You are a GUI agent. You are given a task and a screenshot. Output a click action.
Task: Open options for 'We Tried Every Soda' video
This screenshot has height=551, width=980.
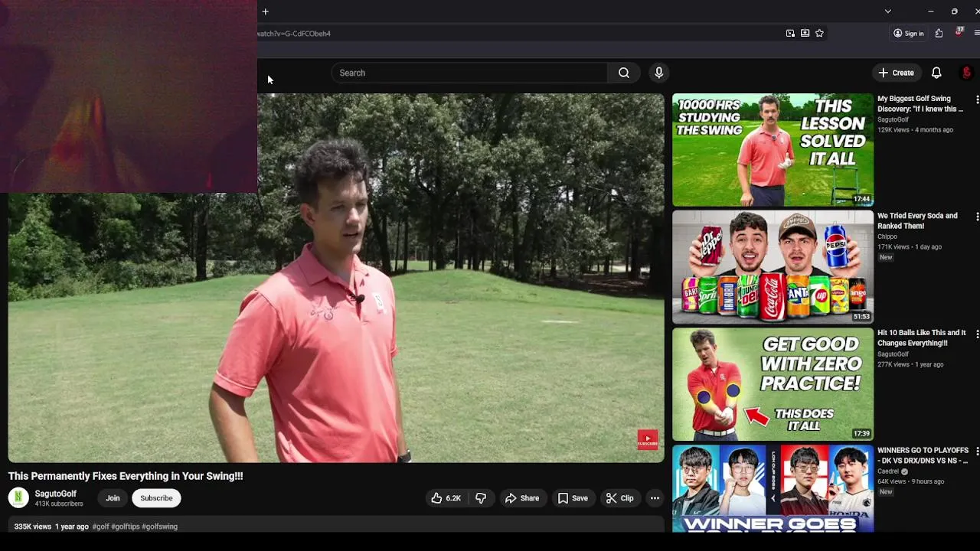(977, 217)
